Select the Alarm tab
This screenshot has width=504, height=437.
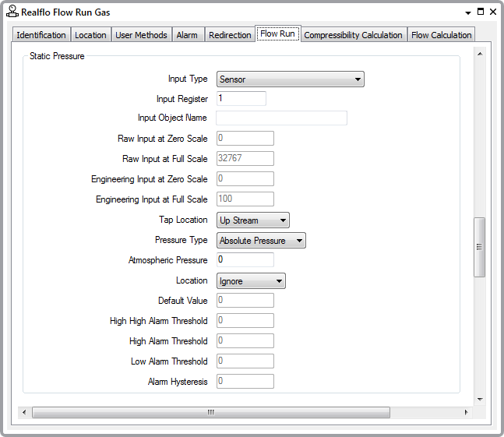187,35
